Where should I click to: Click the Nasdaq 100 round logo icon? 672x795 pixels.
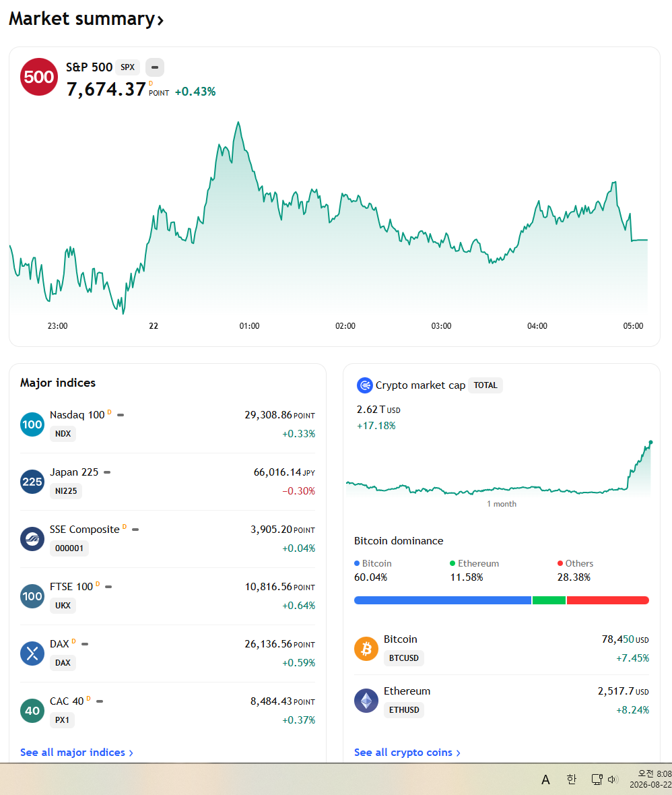pyautogui.click(x=32, y=424)
